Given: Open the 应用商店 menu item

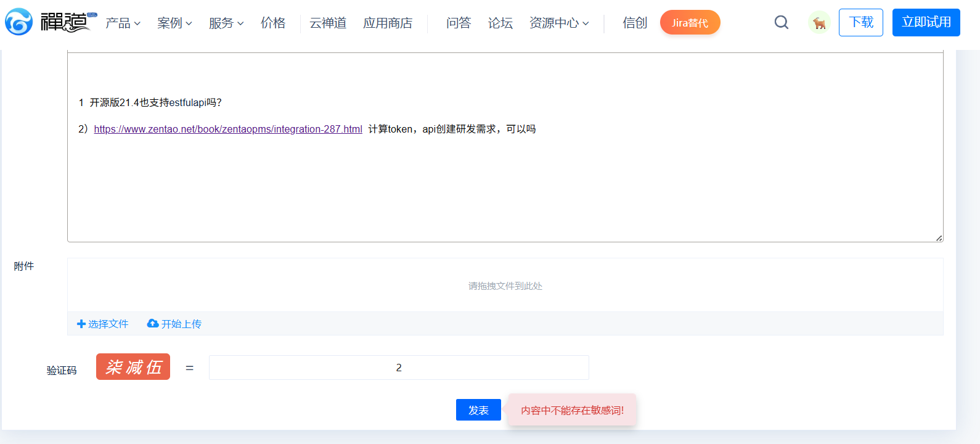Looking at the screenshot, I should 388,23.
